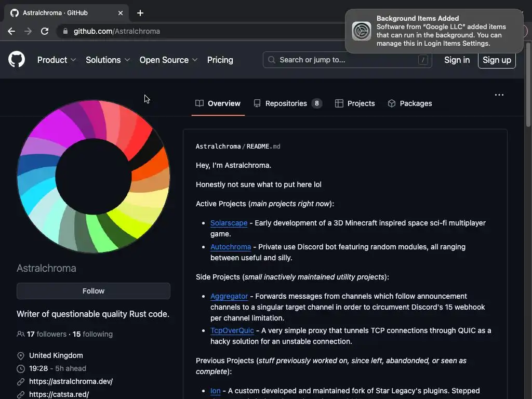Reload the page with the refresh icon

click(x=45, y=31)
